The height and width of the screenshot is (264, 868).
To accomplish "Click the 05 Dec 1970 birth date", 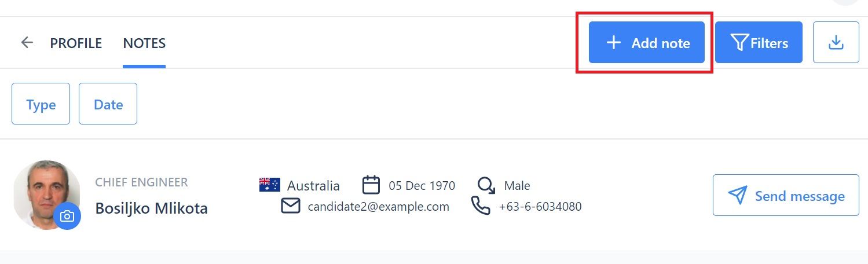I will pyautogui.click(x=422, y=186).
